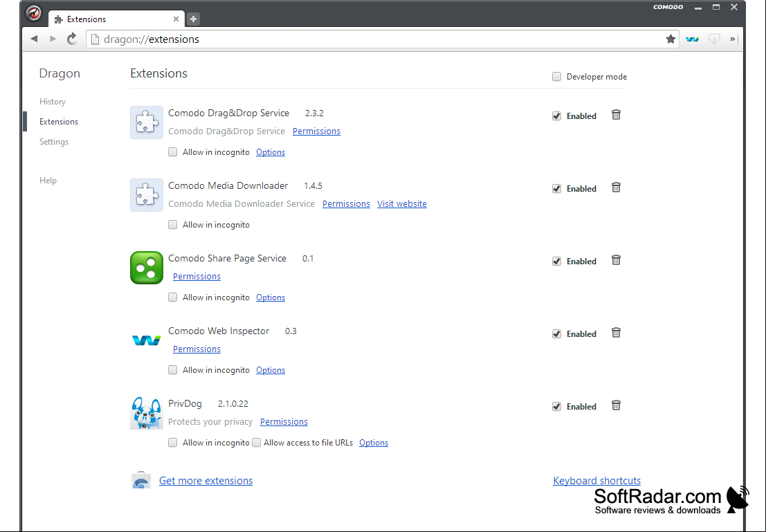This screenshot has height=532, width=766.
Task: Reload the page with the refresh icon
Action: tap(72, 39)
